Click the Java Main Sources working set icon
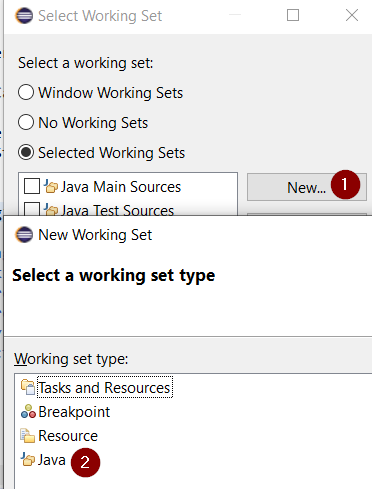The height and width of the screenshot is (489, 372). (x=51, y=187)
